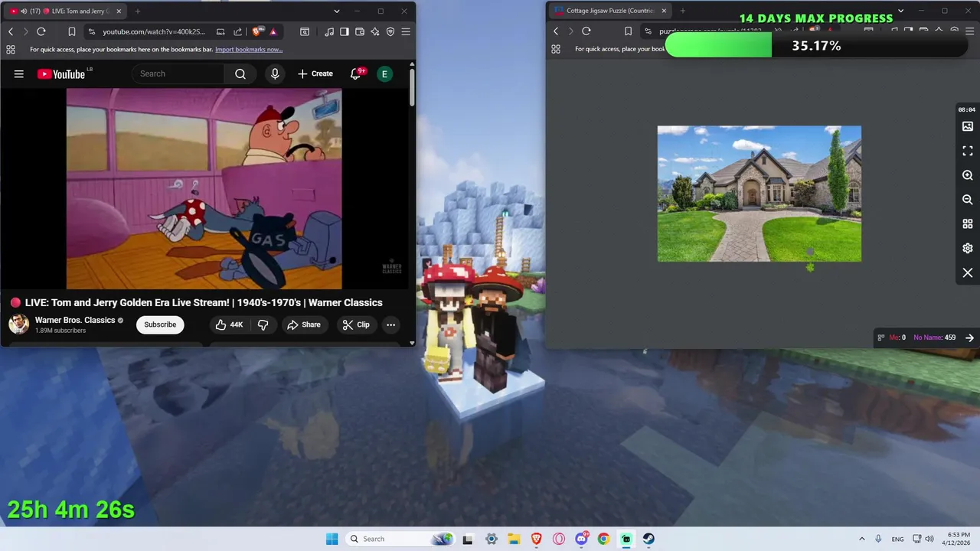Open more actions for the video
Screen dimensions: 980x551
pos(390,324)
